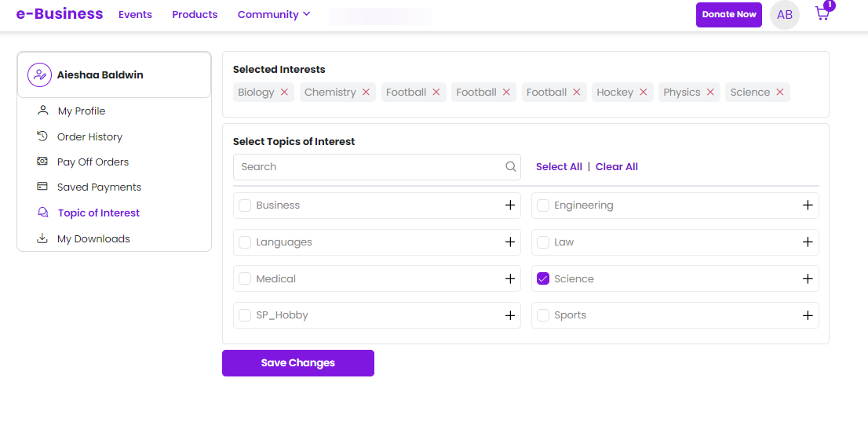868x440 pixels.
Task: Expand the Science topic with its plus
Action: [808, 278]
